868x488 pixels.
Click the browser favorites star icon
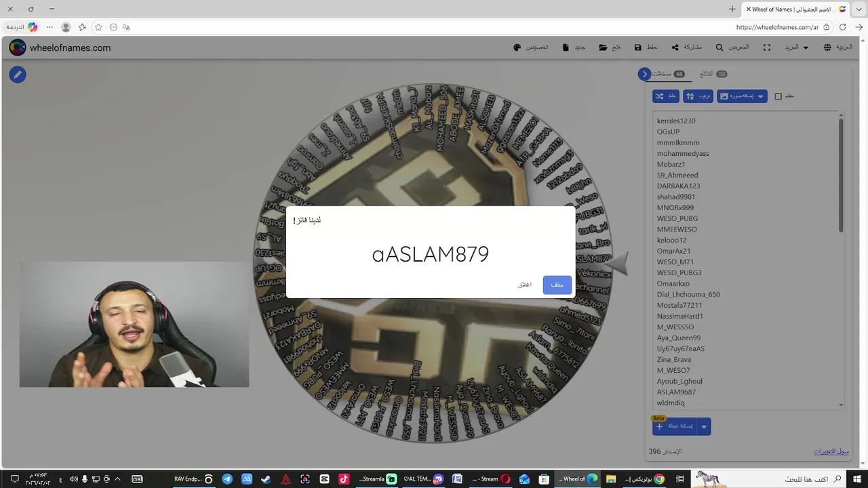(x=98, y=27)
